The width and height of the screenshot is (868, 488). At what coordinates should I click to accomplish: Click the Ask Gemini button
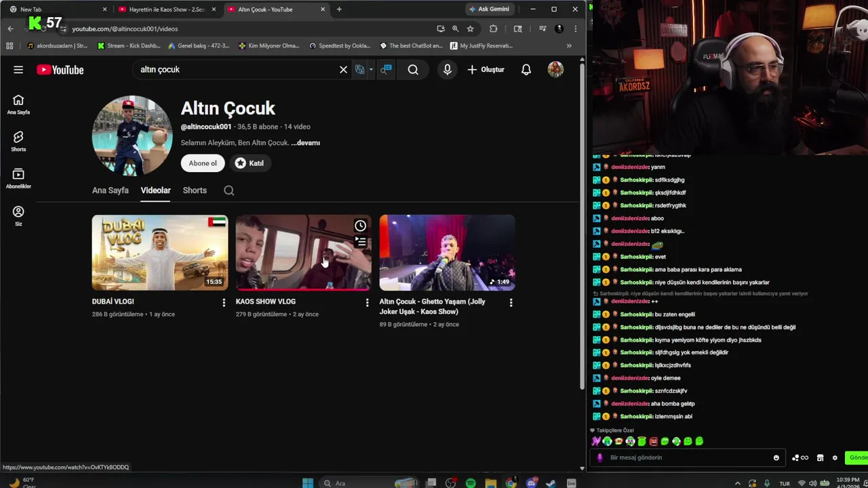point(489,9)
